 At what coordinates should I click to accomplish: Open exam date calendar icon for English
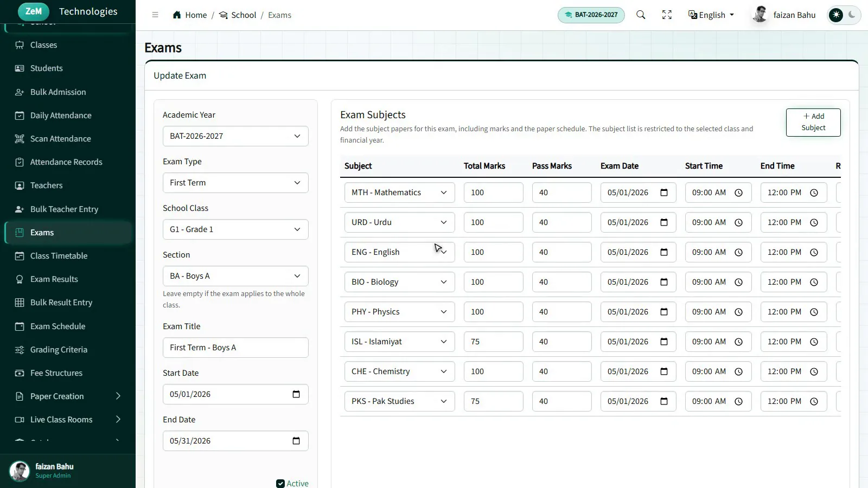(x=664, y=252)
